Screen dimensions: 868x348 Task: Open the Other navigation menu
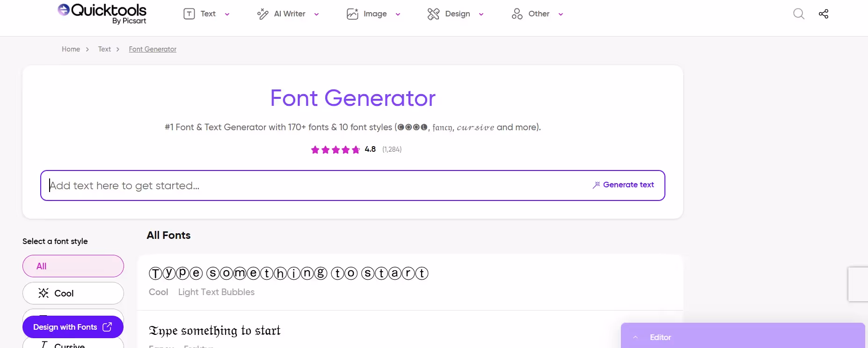[x=537, y=14]
